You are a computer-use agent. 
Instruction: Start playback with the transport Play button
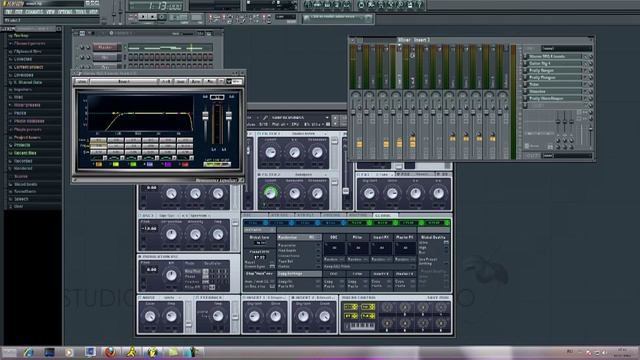tap(142, 17)
